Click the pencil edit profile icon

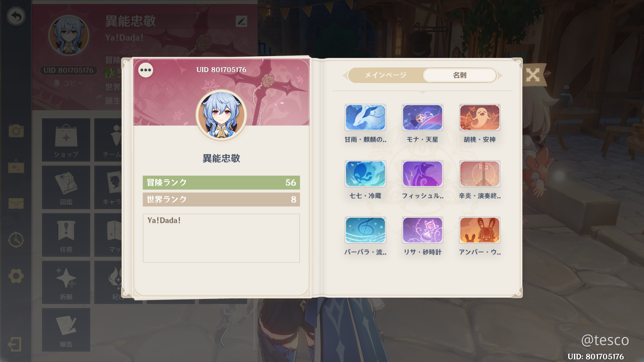[241, 21]
